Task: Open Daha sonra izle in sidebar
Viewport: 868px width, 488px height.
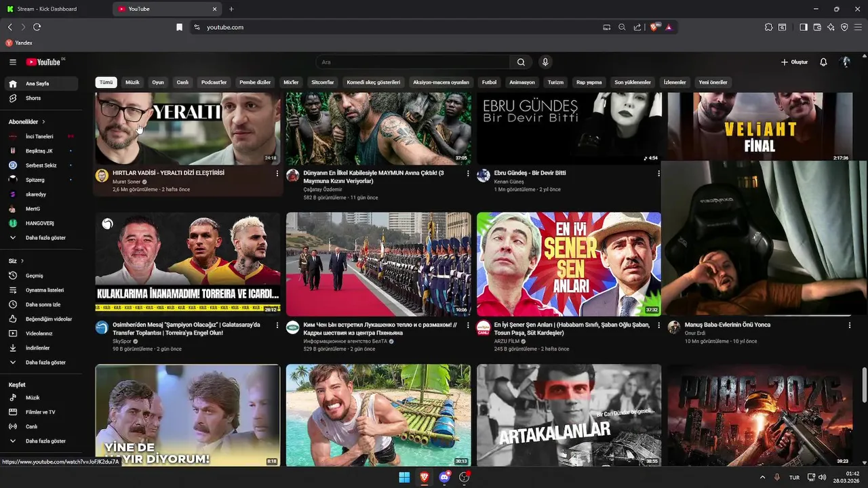Action: pos(41,304)
